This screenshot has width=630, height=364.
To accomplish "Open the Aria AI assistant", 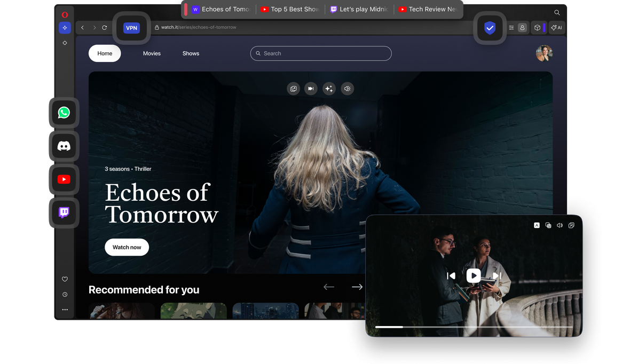I will pos(557,27).
